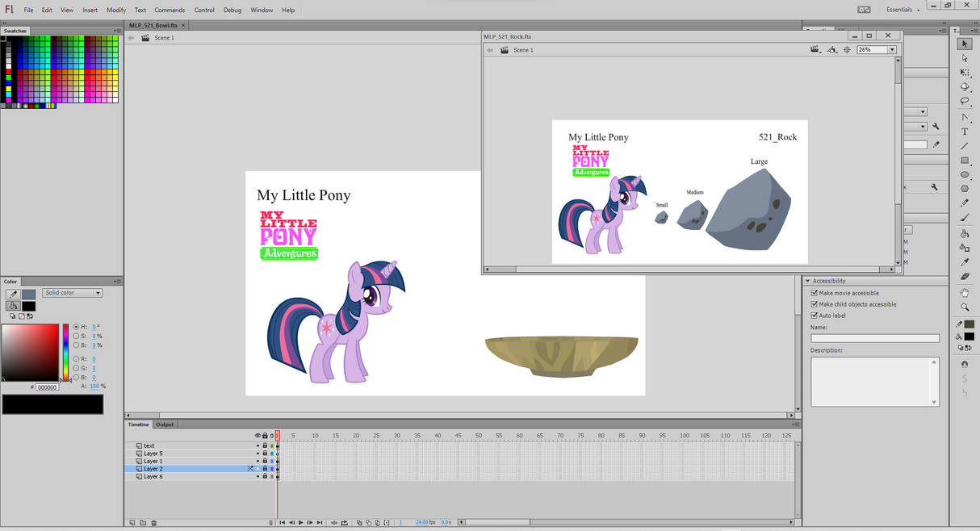Select the Oval tool
Screen dimensions: 980x531
[x=965, y=175]
